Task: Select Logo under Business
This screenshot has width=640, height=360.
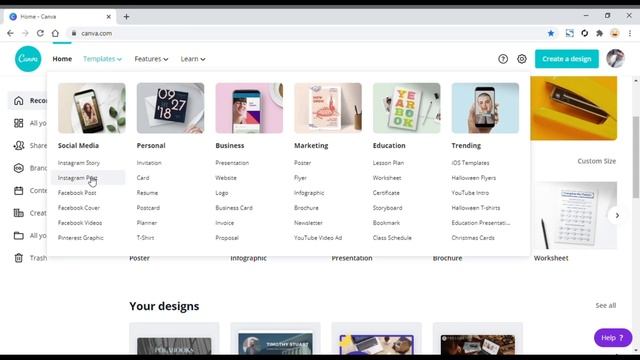Action: tap(222, 193)
